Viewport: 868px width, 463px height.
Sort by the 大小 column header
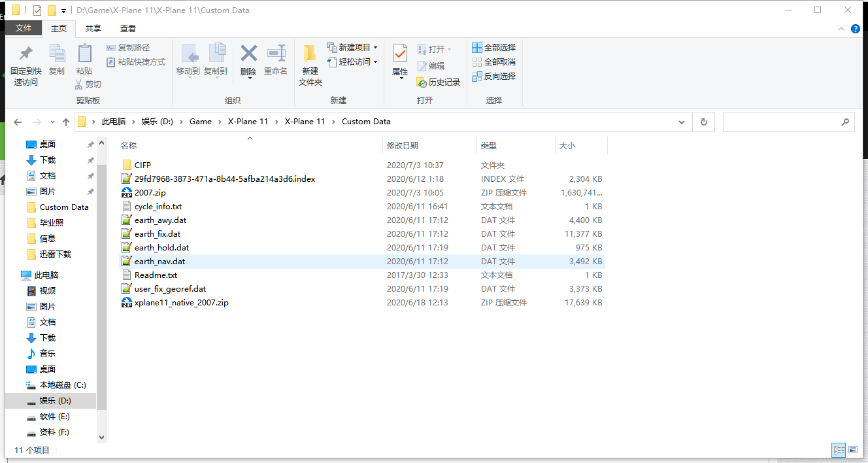pyautogui.click(x=567, y=145)
